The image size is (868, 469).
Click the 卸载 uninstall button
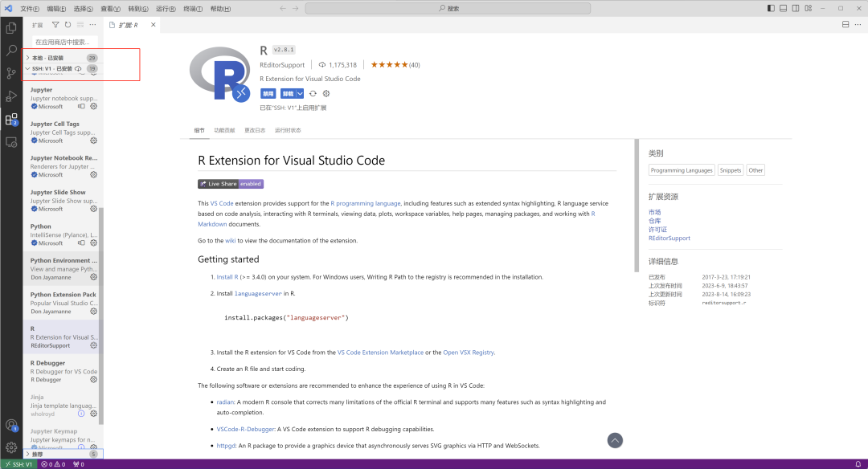(288, 93)
